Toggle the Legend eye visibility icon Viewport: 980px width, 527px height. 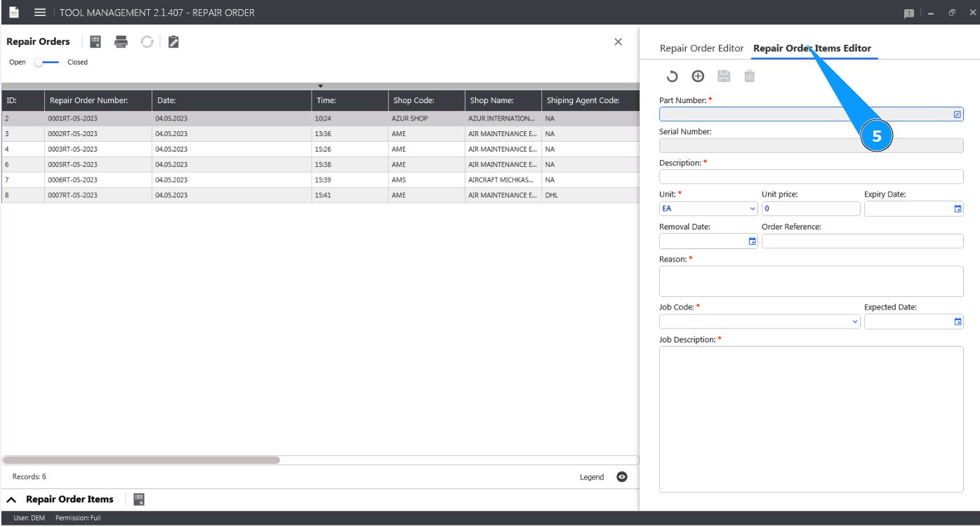coord(621,477)
